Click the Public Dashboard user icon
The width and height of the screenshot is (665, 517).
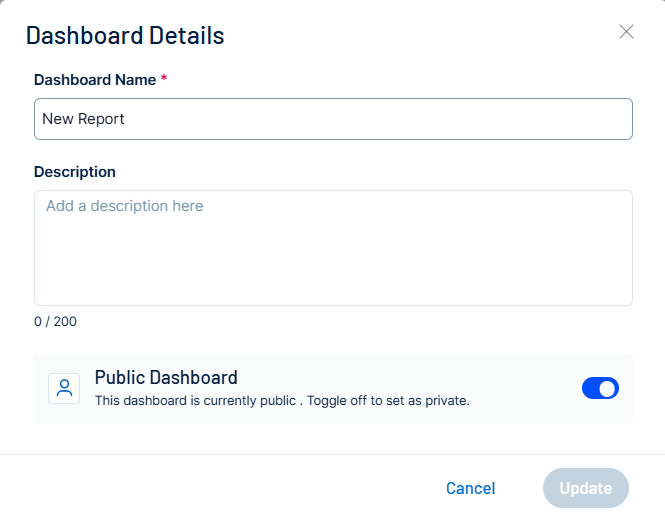tap(65, 389)
